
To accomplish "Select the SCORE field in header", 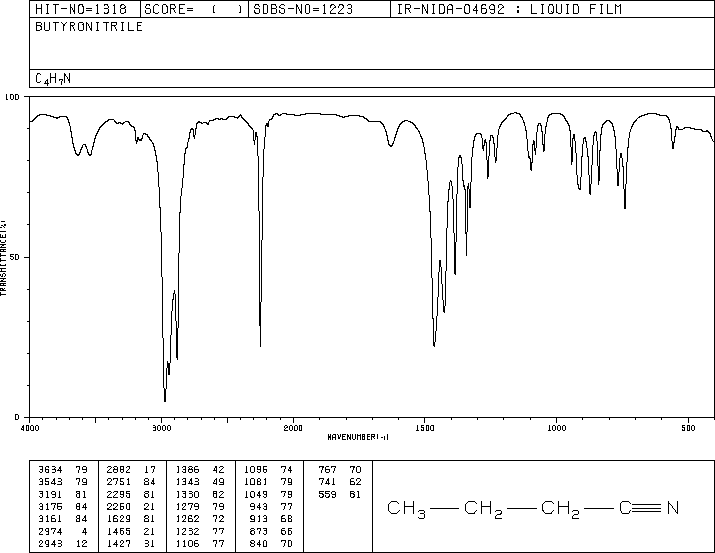I will 194,9.
